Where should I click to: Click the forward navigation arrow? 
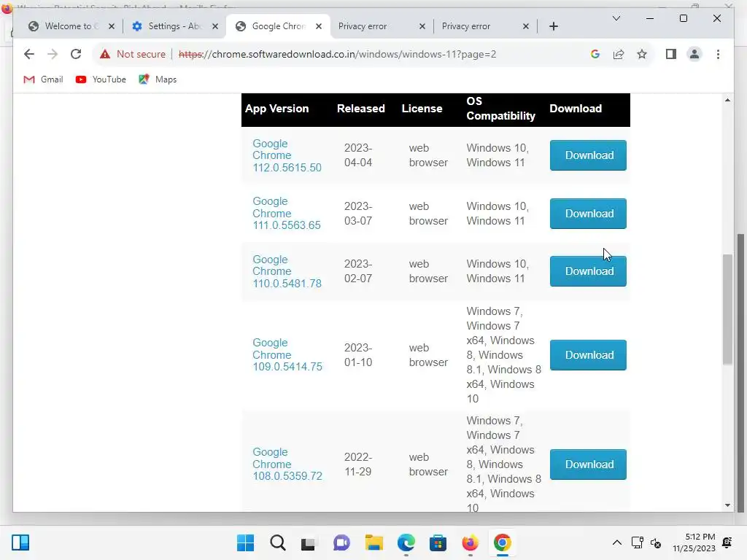click(x=53, y=54)
